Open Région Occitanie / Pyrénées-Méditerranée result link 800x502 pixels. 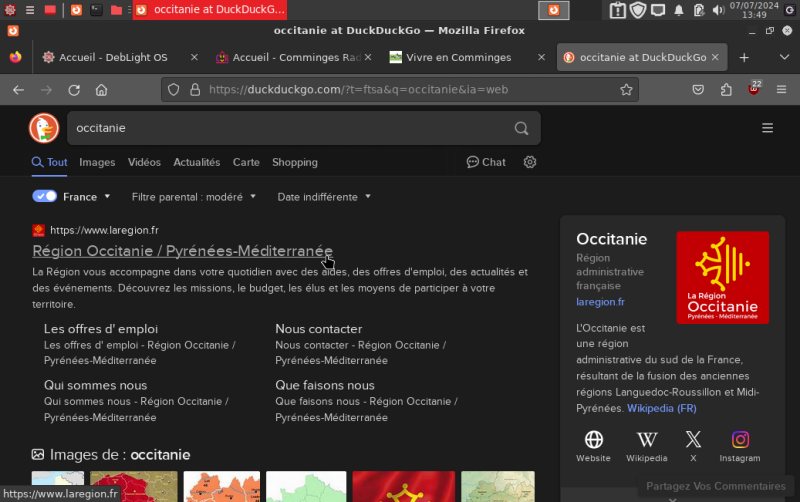coord(182,251)
